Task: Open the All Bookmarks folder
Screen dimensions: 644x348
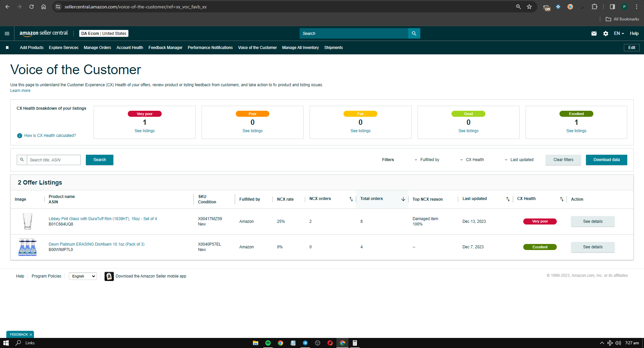Action: (623, 19)
